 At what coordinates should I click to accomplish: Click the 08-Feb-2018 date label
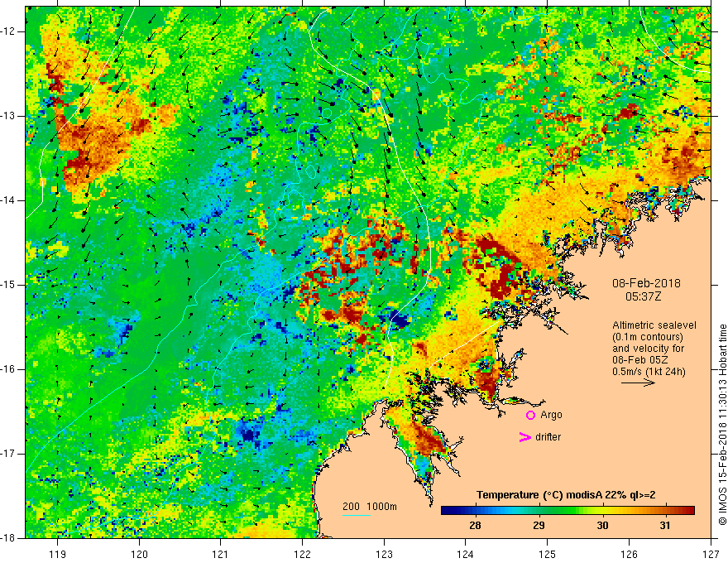click(x=646, y=283)
